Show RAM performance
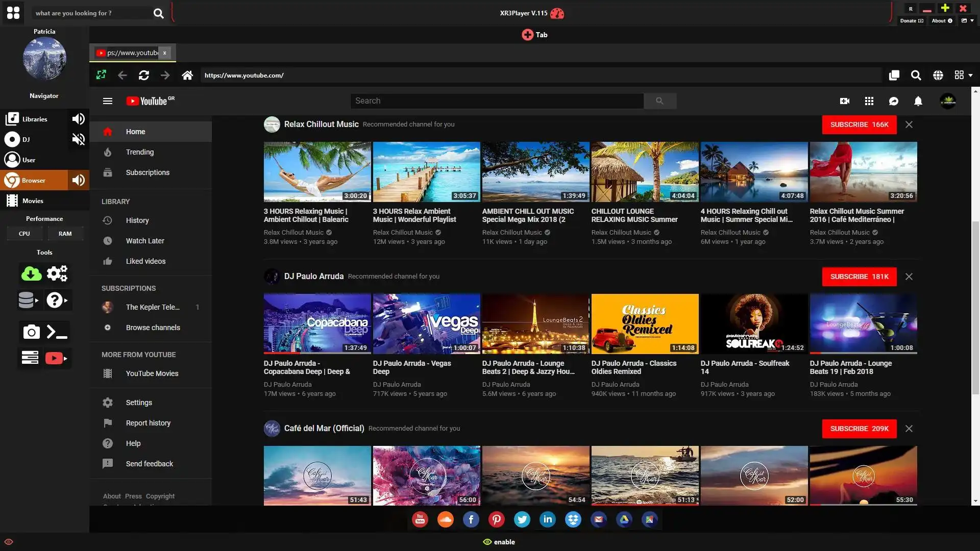Image resolution: width=980 pixels, height=551 pixels. pos(65,234)
